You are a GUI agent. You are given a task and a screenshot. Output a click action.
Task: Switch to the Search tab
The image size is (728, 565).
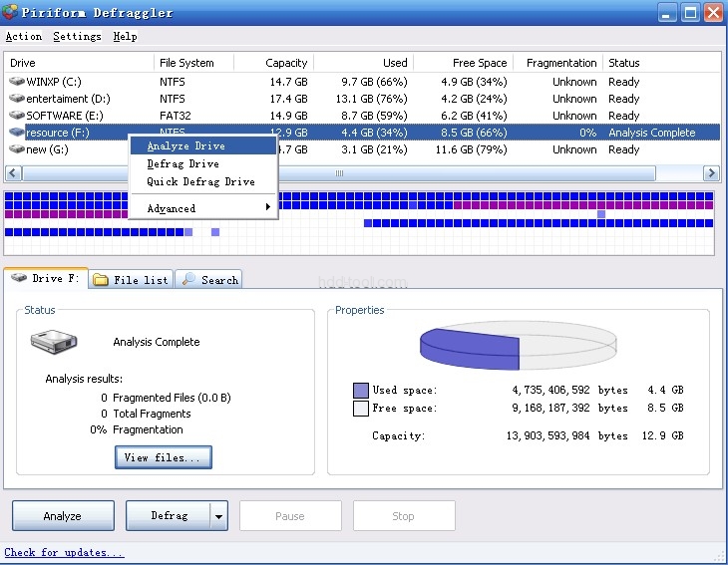pos(208,280)
